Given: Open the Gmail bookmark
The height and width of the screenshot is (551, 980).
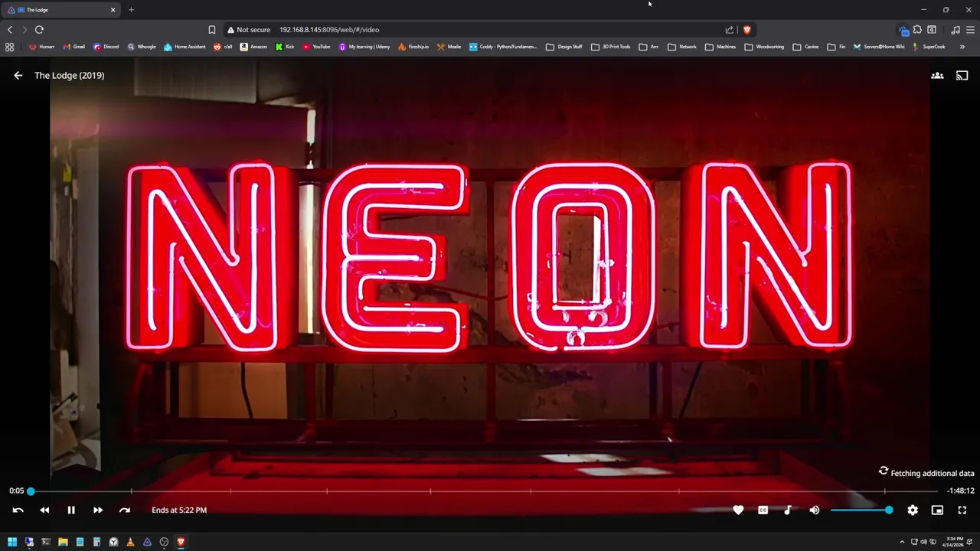Looking at the screenshot, I should [73, 47].
